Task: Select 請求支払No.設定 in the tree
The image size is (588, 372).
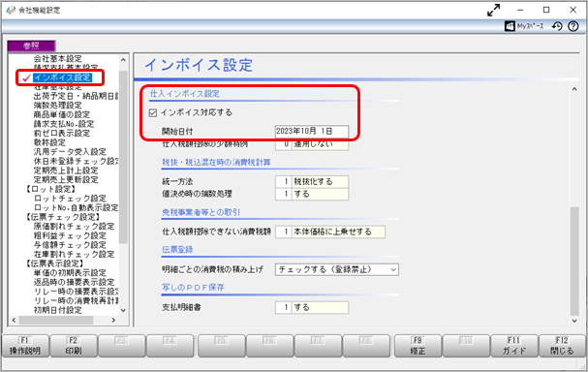Action: pos(63,124)
